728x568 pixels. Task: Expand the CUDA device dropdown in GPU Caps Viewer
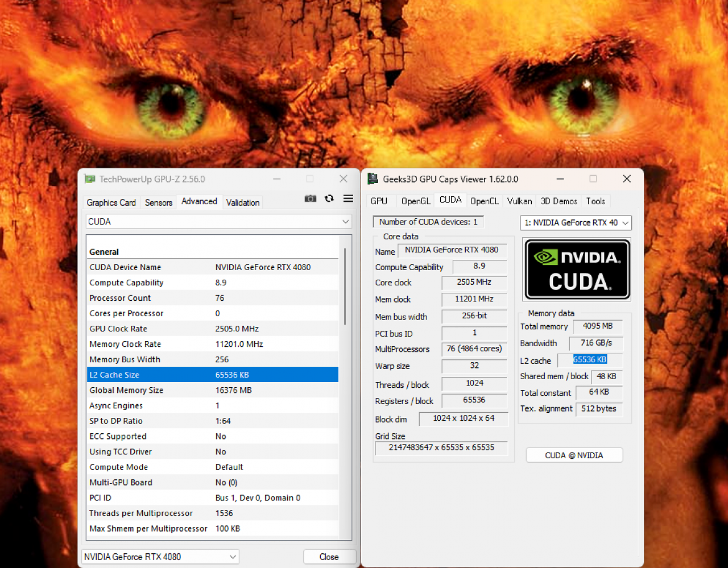click(576, 222)
